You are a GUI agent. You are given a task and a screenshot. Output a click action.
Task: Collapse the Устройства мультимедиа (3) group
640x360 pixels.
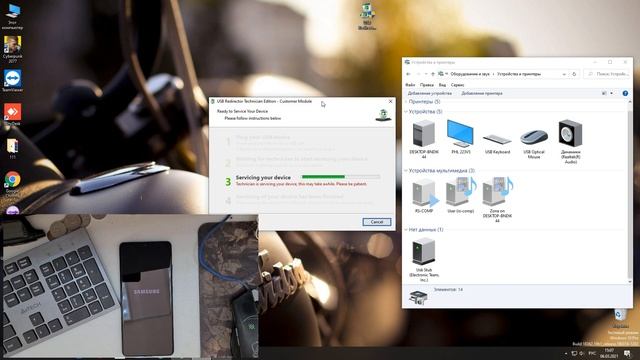point(406,171)
